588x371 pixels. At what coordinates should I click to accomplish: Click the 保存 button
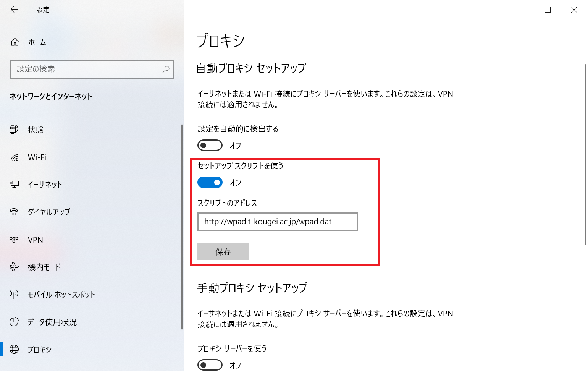click(x=223, y=251)
